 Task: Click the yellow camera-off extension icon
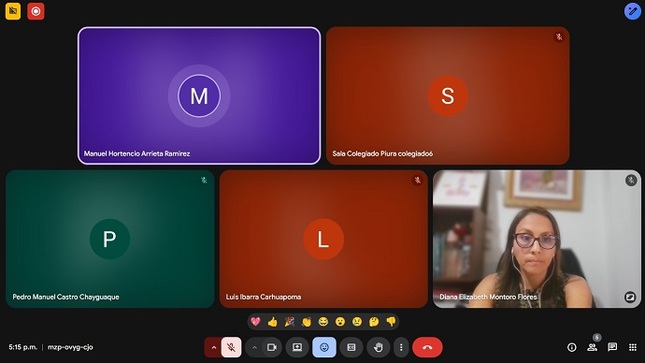(13, 11)
